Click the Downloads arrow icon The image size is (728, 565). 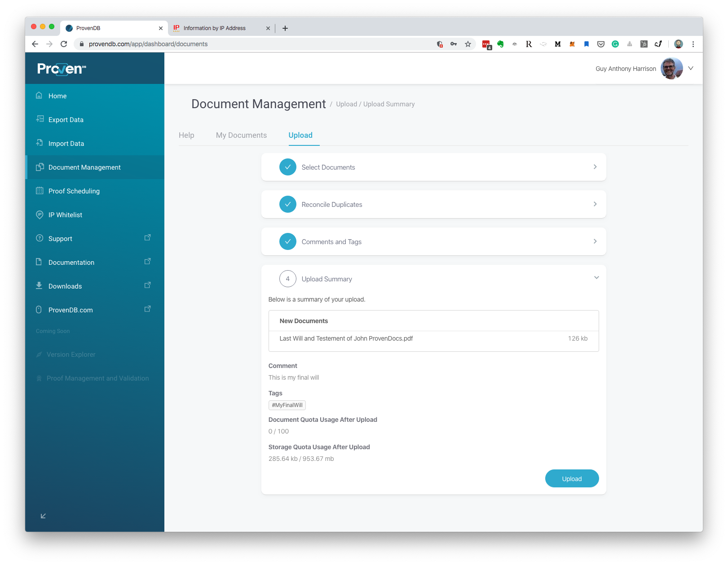coord(39,286)
